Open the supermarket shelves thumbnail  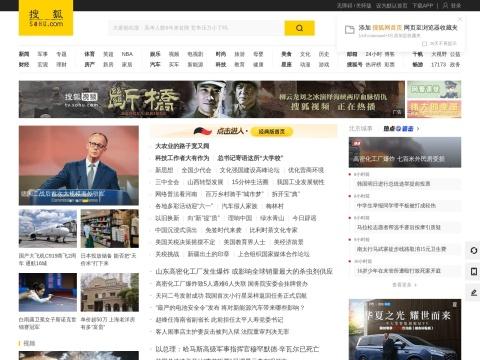coord(110,229)
